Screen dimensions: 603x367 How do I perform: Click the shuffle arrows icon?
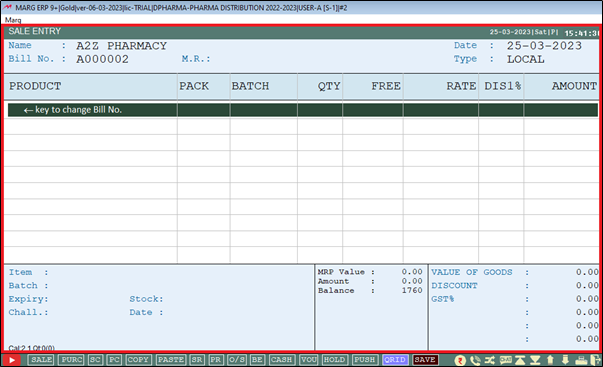[x=490, y=360]
